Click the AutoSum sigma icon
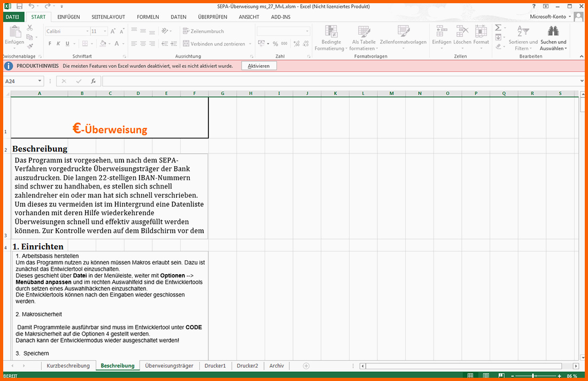This screenshot has height=381, width=588. (x=498, y=28)
